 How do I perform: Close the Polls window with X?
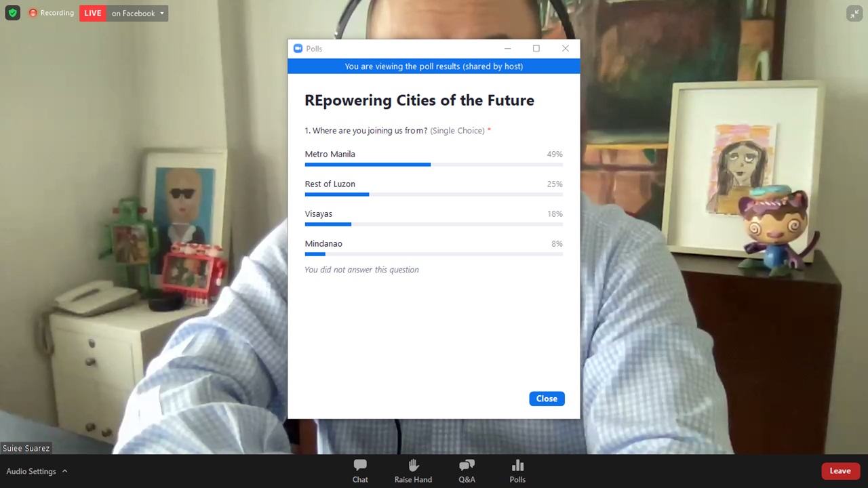tap(566, 48)
